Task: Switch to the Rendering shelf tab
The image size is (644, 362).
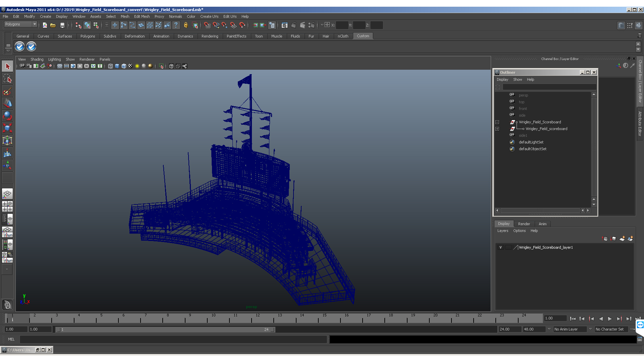Action: pyautogui.click(x=210, y=36)
